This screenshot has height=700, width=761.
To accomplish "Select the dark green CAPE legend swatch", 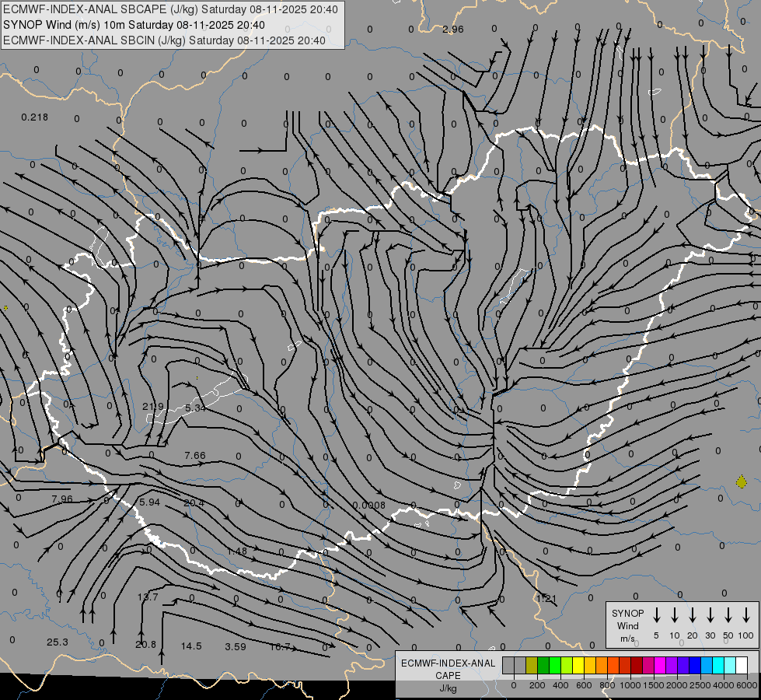I will (543, 665).
